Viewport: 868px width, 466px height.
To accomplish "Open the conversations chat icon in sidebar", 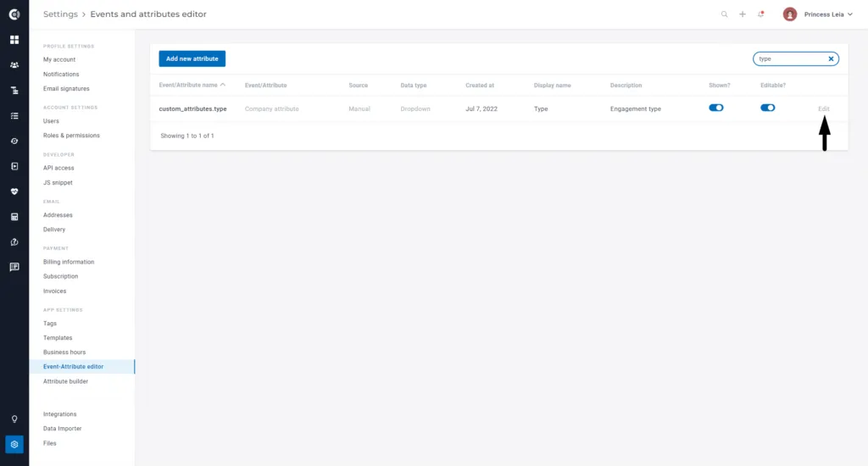I will coord(14,267).
